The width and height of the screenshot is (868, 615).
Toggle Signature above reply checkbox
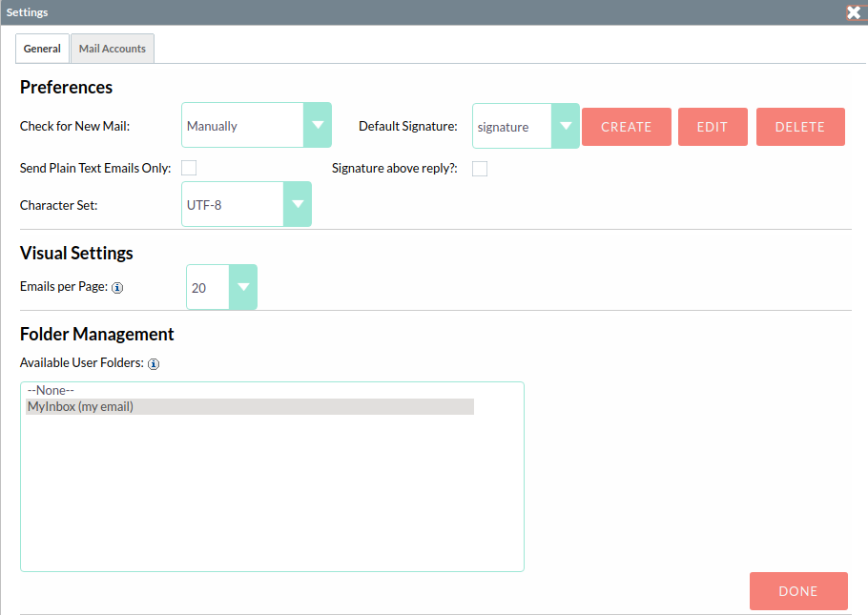(x=480, y=169)
